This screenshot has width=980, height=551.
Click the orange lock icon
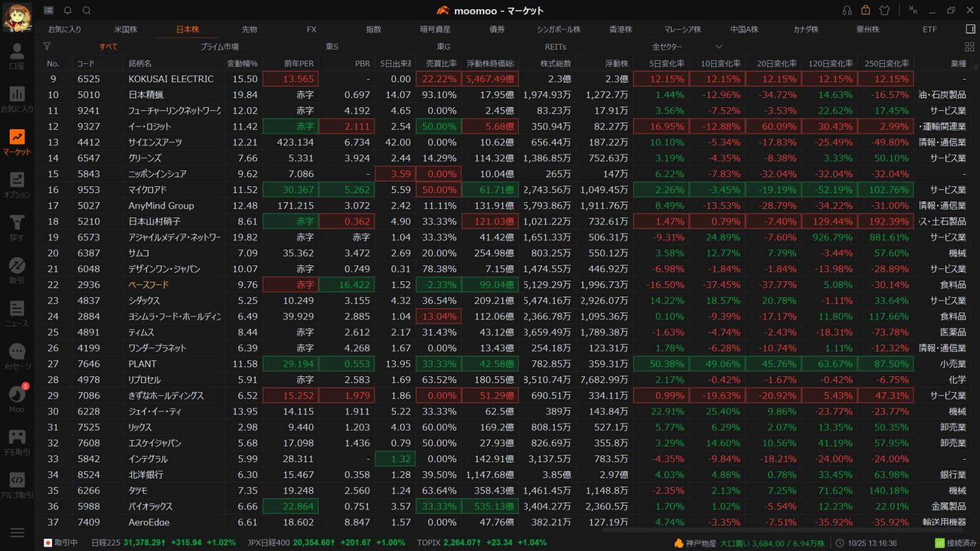coord(865,10)
